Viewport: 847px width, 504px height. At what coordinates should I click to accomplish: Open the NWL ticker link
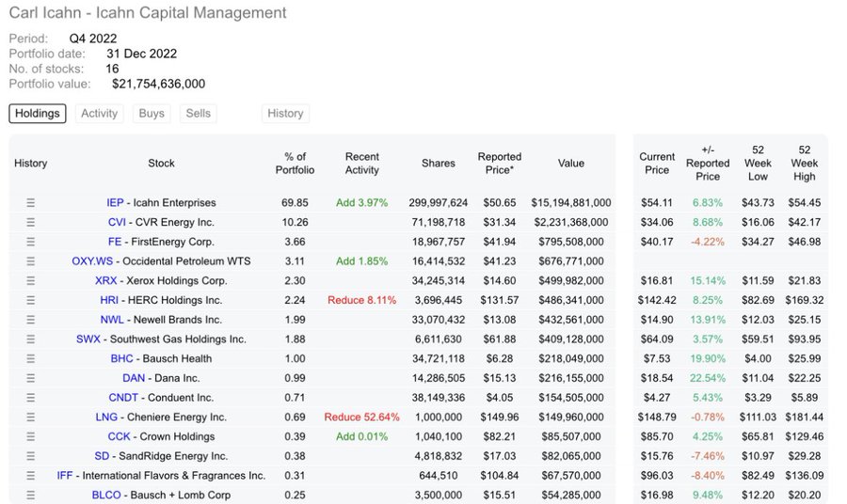tap(112, 320)
